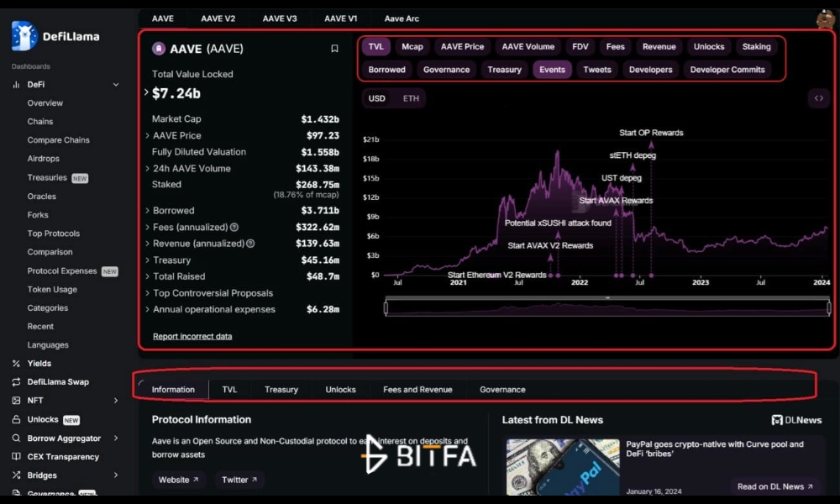Open the Aave Website link

(x=178, y=480)
